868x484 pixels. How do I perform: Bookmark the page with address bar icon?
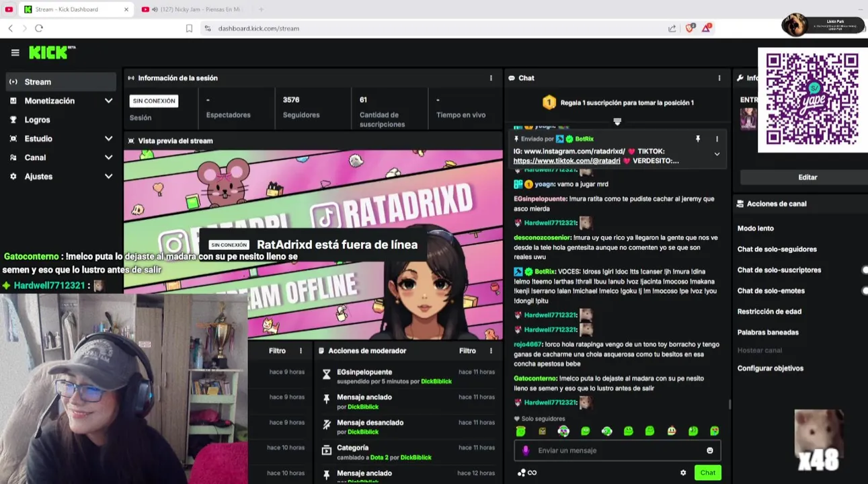(189, 28)
